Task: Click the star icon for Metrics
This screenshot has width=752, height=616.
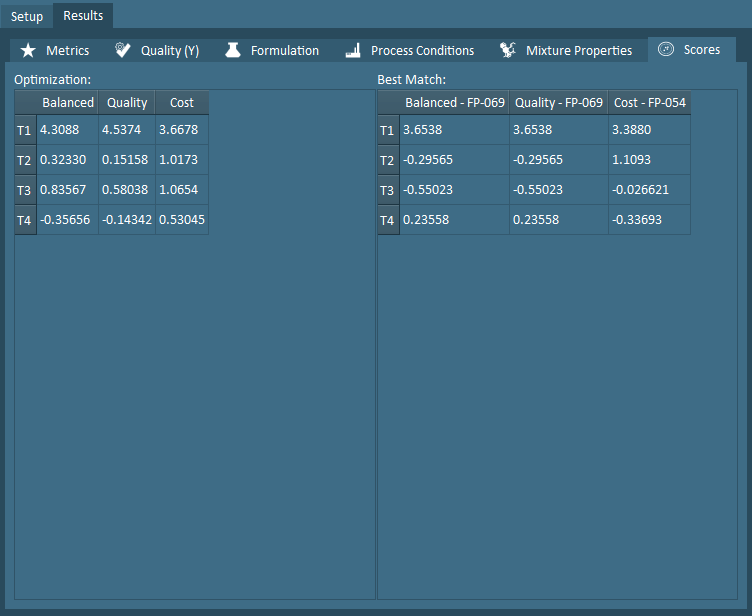Action: (28, 50)
